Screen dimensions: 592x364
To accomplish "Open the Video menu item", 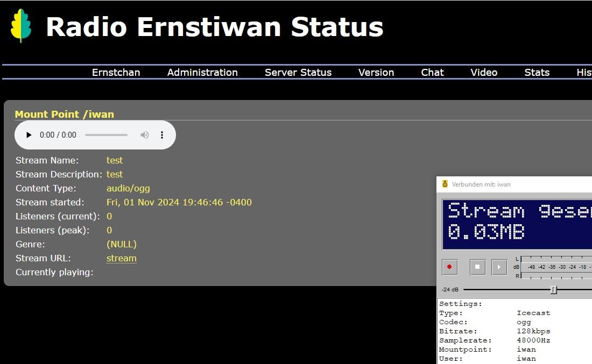I will 484,73.
